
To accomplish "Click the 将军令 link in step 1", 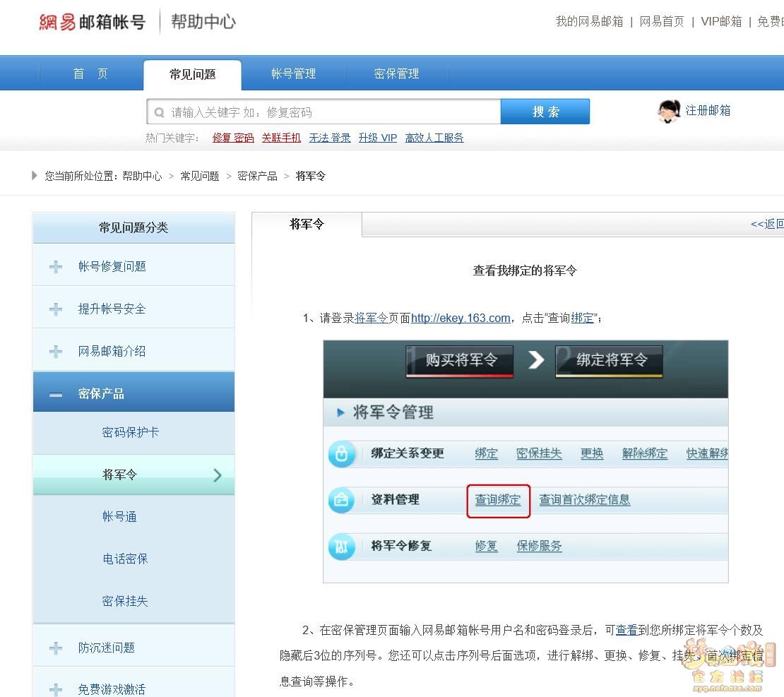I will 372,318.
